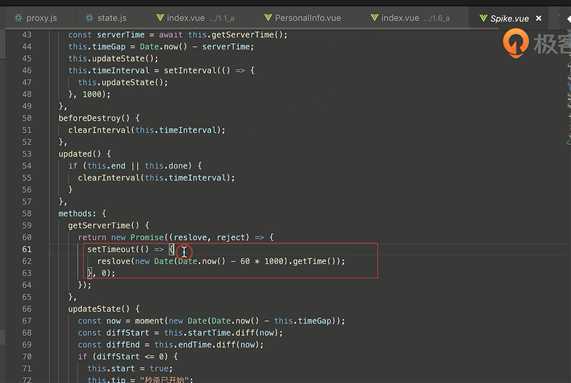Click 'diffStart' declaration on line 68
The width and height of the screenshot is (571, 383).
click(128, 333)
